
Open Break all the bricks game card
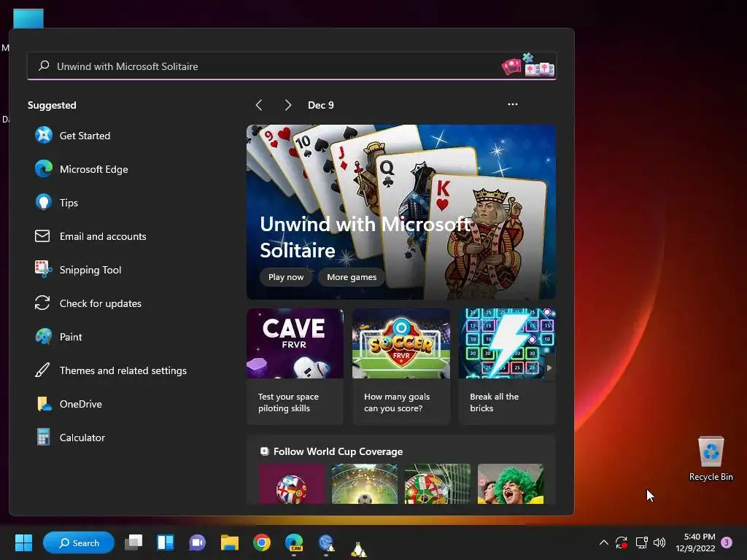tap(507, 366)
